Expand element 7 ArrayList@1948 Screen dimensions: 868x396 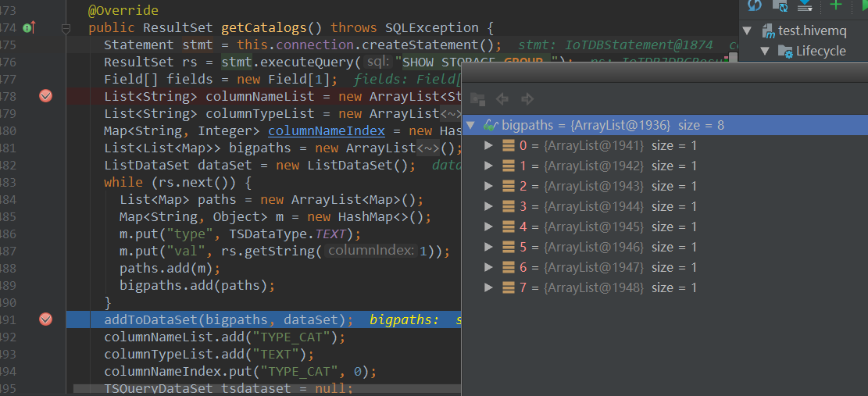point(488,288)
